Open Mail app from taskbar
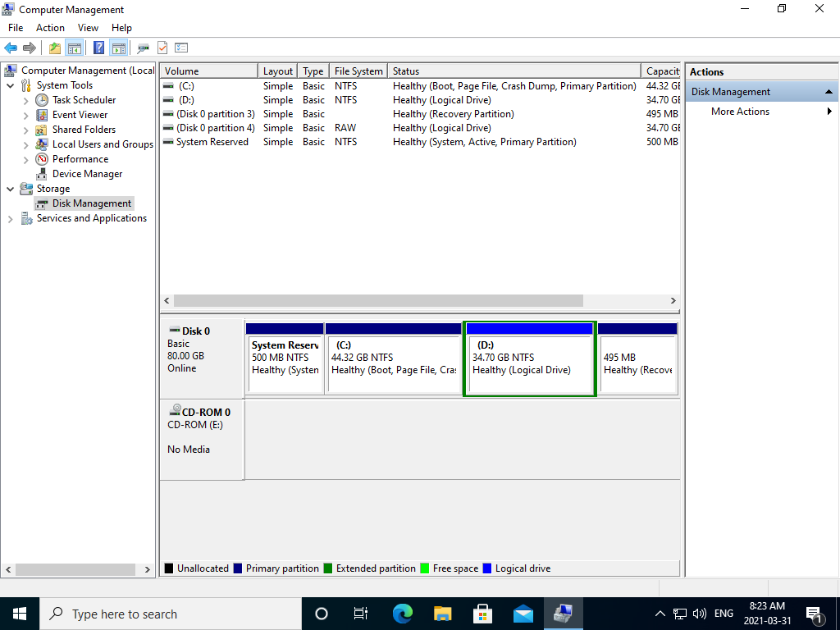This screenshot has width=840, height=630. (x=523, y=614)
